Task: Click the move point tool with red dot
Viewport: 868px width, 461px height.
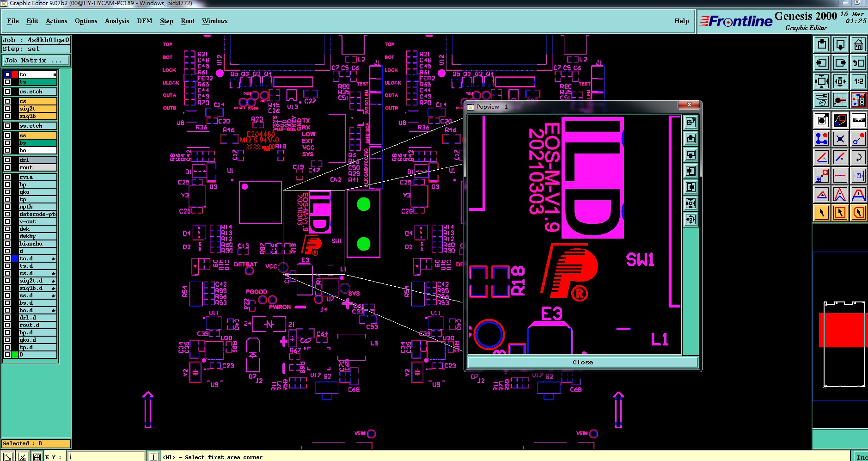Action: pyautogui.click(x=858, y=139)
